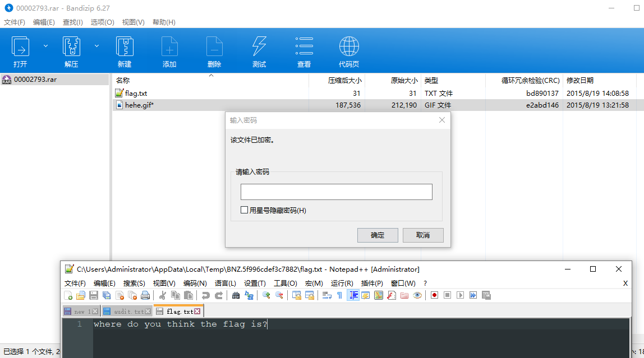This screenshot has width=644, height=358.
Task: Toggle word wrap in Notepad++
Action: (327, 295)
